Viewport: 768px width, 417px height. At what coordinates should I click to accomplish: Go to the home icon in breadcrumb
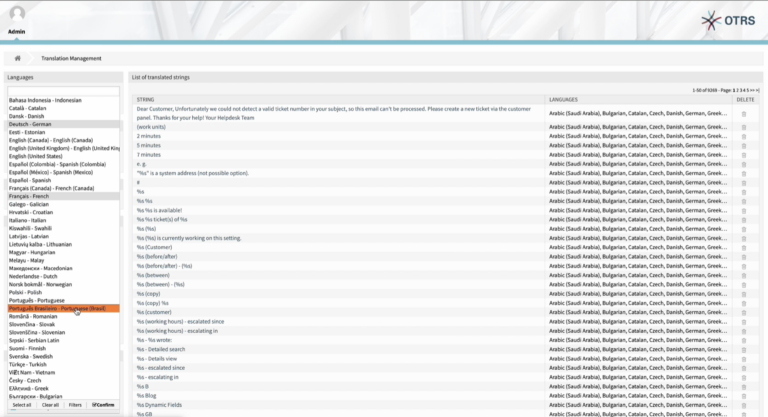18,58
